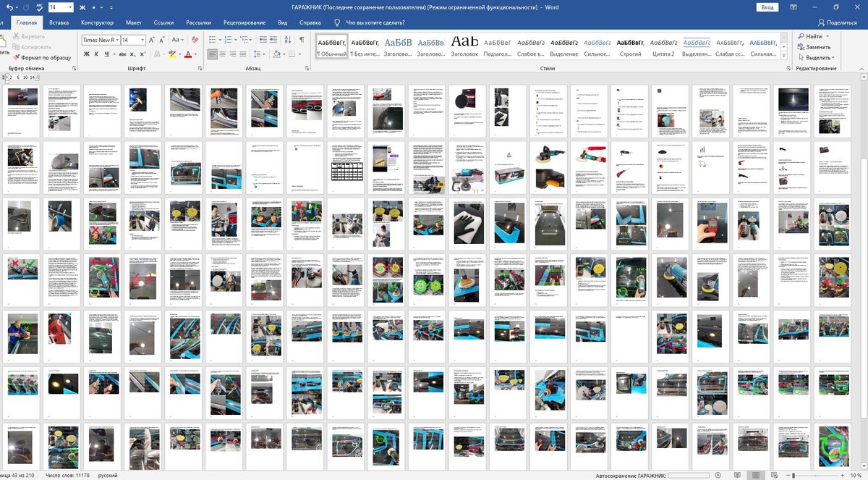
Task: Toggle left alignment button
Action: [213, 54]
